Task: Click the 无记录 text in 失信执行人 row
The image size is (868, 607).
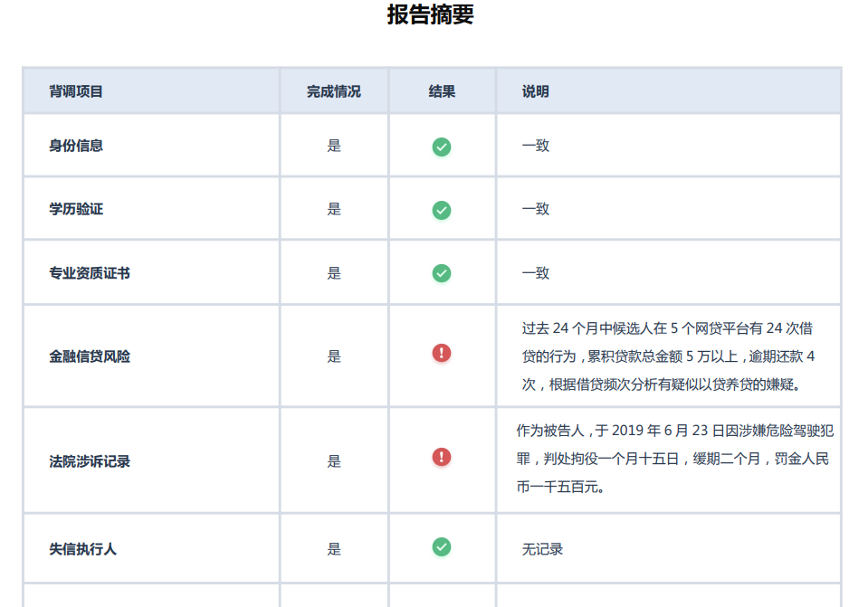Action: tap(542, 549)
